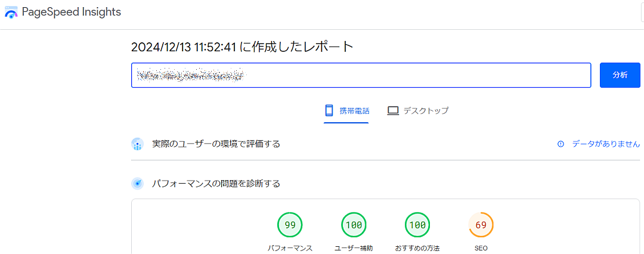Viewport: 644px width, 254px height.
Task: Click the データがありません link
Action: (x=606, y=144)
